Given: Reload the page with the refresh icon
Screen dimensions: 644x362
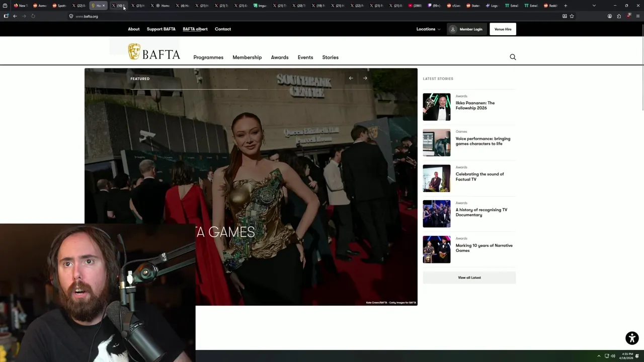Looking at the screenshot, I should click(33, 16).
